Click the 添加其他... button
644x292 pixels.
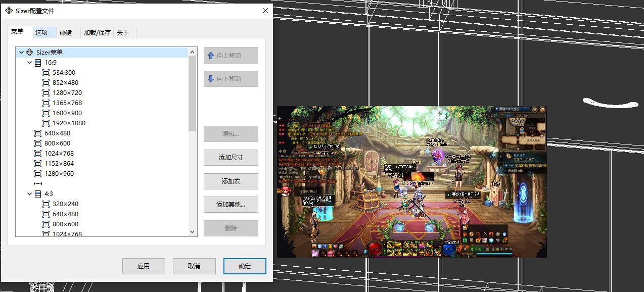(231, 205)
